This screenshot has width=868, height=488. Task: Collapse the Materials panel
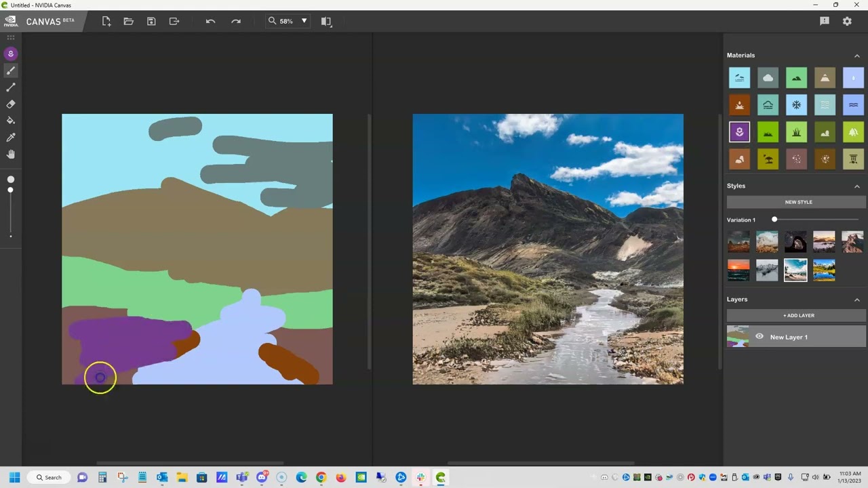pyautogui.click(x=856, y=56)
